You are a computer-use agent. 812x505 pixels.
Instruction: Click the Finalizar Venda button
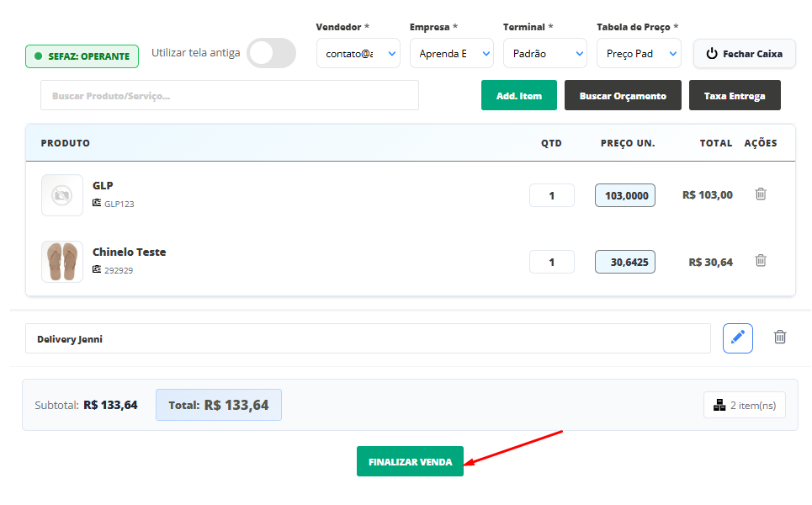410,462
